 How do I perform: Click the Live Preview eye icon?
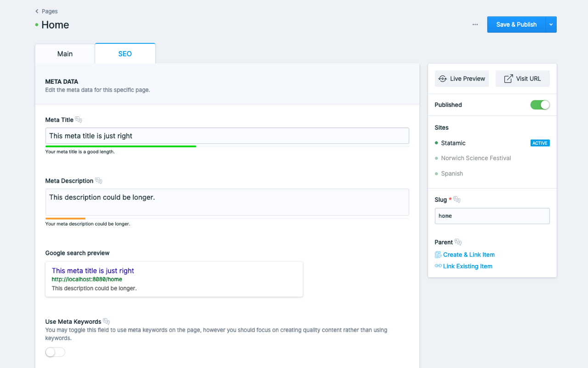click(442, 79)
